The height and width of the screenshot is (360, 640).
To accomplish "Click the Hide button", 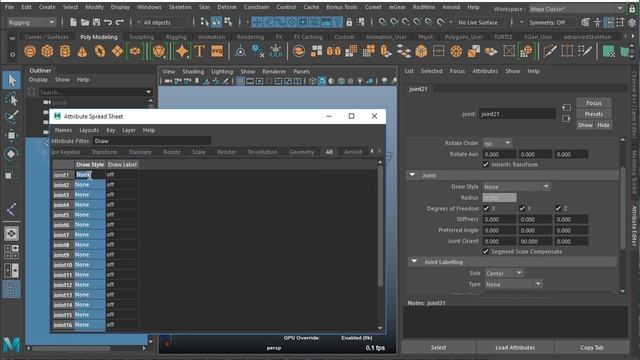I will (603, 125).
